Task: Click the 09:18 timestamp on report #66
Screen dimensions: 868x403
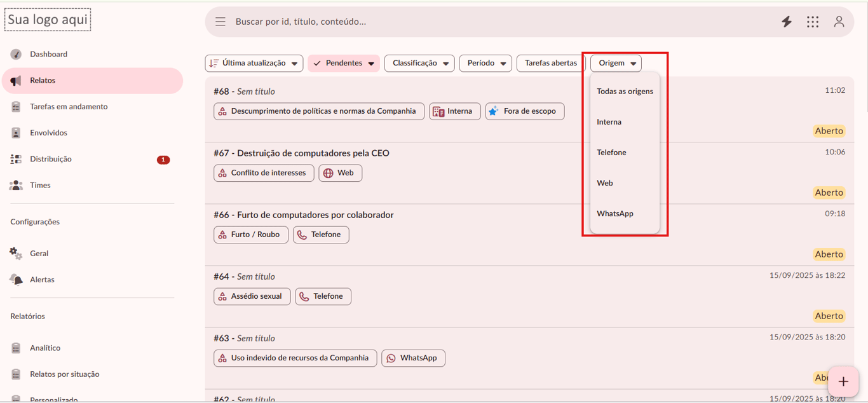Action: coord(835,214)
